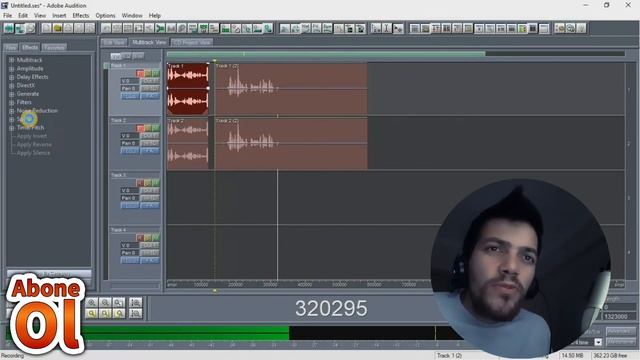This screenshot has height=360, width=640.
Task: Expand the DirectX tree node
Action: click(x=11, y=85)
